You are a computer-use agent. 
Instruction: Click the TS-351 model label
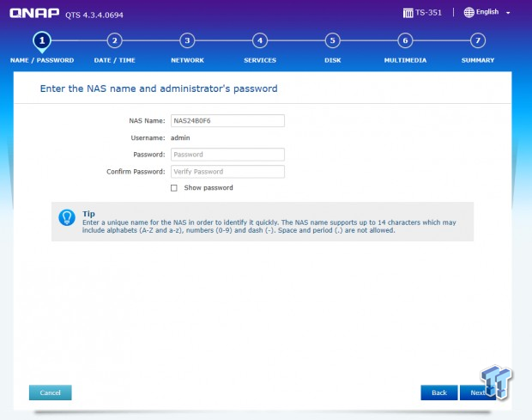click(x=428, y=13)
